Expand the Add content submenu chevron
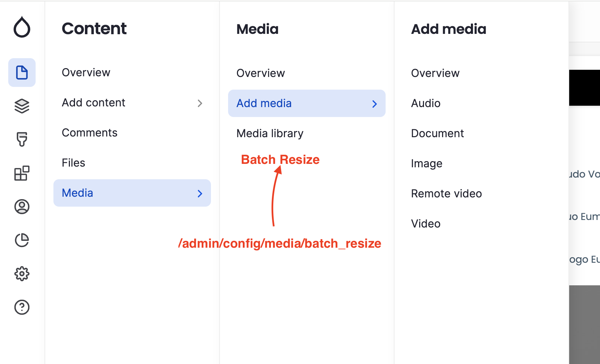Screen dimensions: 600x364 click(200, 103)
